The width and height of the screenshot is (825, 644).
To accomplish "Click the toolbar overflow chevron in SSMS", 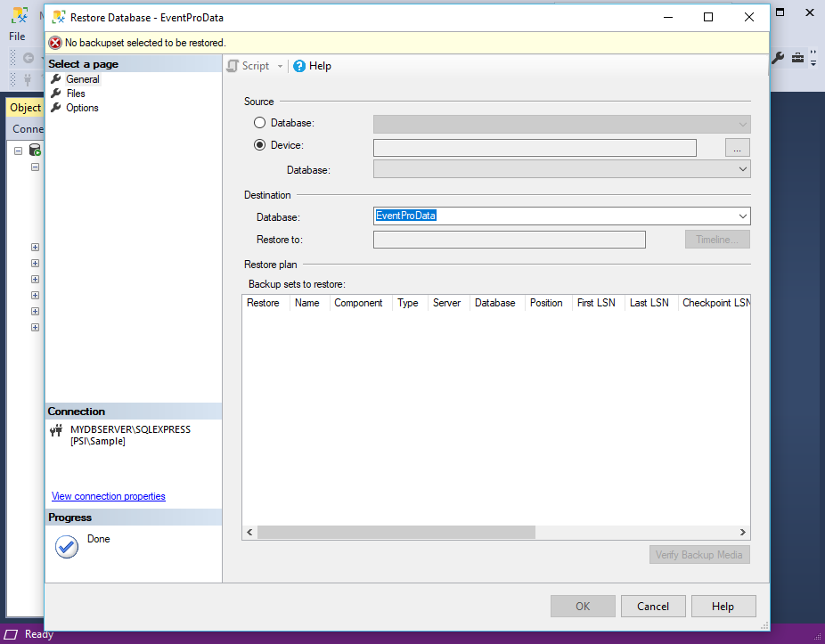I will 813,58.
